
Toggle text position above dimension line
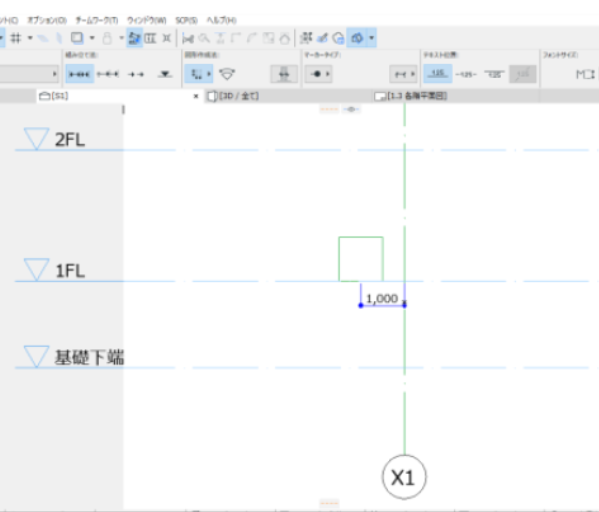click(437, 74)
